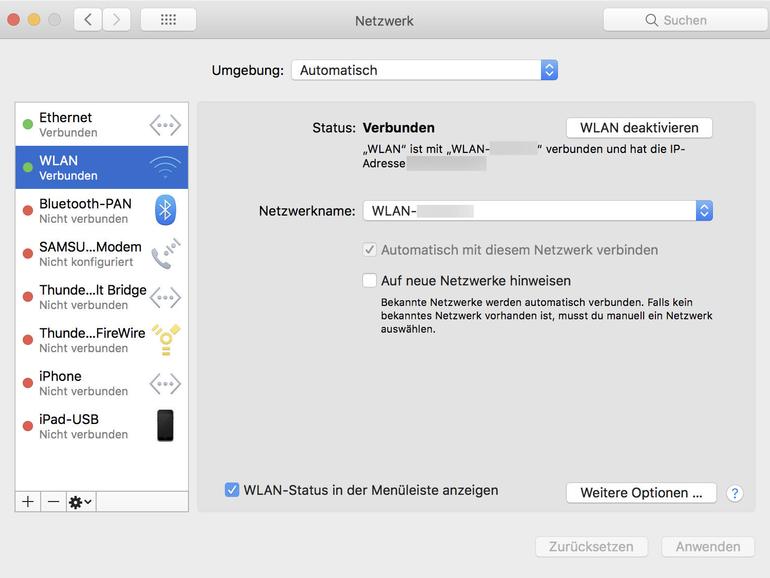
Task: Click red status dot next to iPhone
Action: click(28, 383)
